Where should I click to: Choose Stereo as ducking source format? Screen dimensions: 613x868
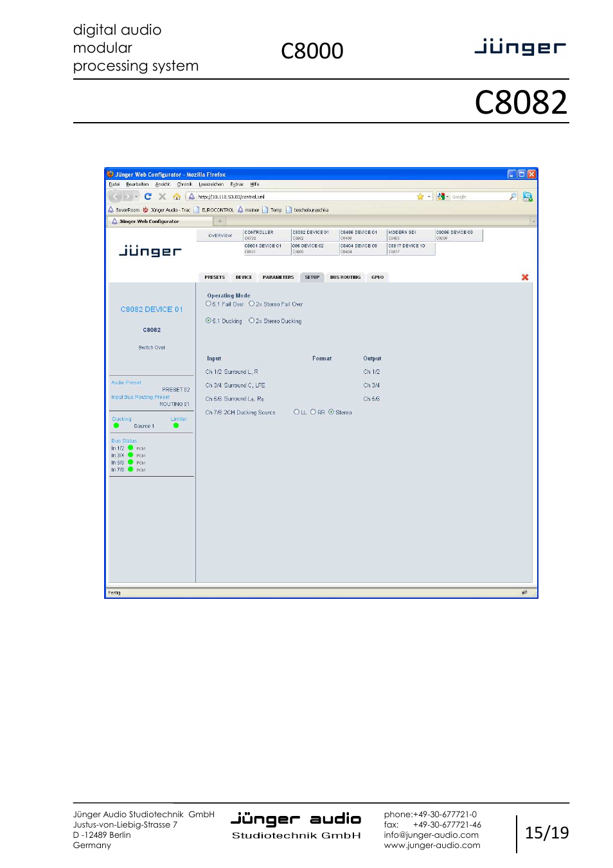click(x=331, y=412)
